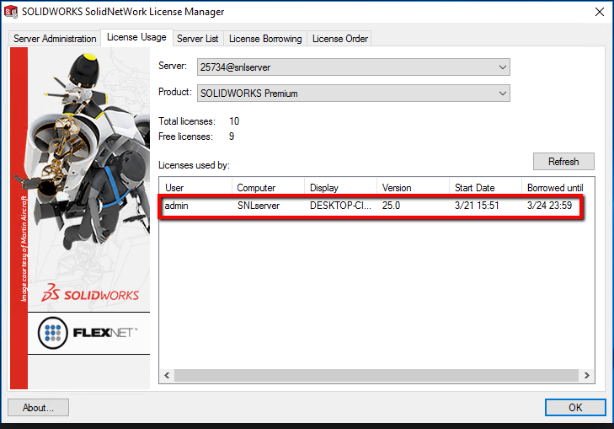This screenshot has height=429, width=614.
Task: Click the Total licenses value 10
Action: (x=234, y=121)
